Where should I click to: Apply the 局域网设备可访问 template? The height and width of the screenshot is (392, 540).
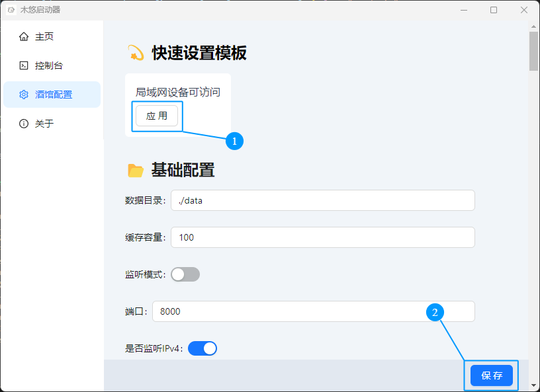(x=157, y=116)
